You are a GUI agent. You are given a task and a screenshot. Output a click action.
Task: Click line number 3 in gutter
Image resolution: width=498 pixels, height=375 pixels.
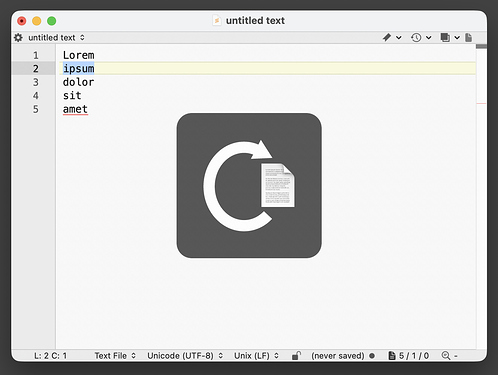(36, 82)
